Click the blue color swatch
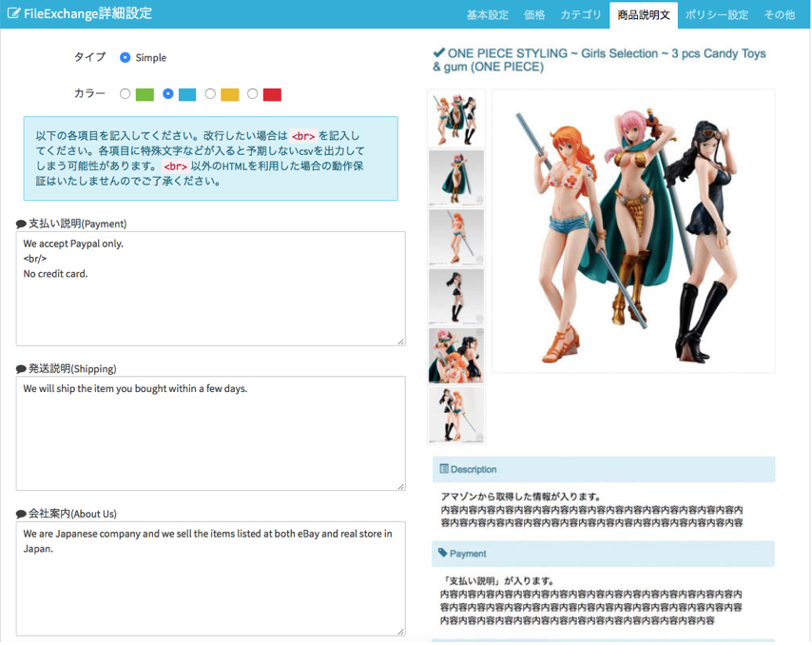This screenshot has height=645, width=812. (186, 94)
